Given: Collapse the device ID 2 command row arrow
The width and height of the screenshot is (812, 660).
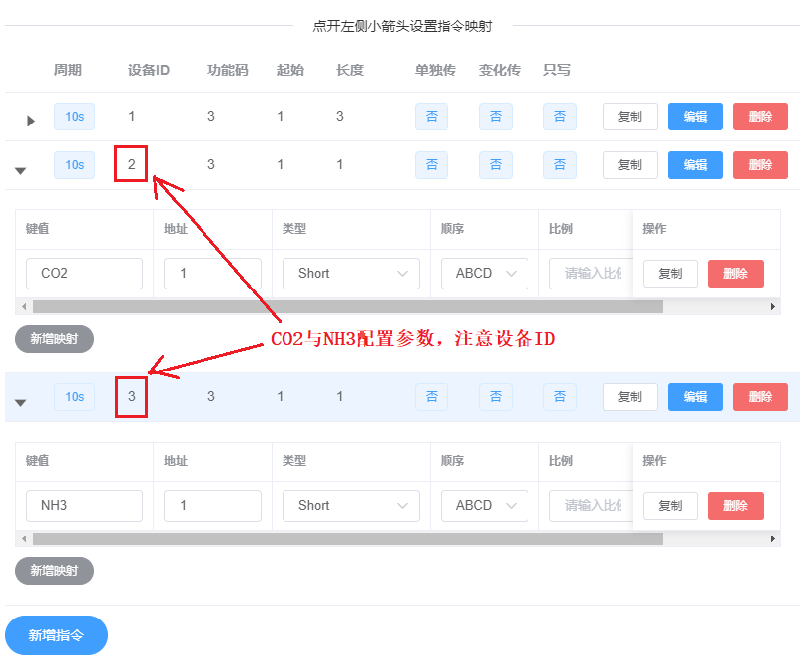Looking at the screenshot, I should click(20, 170).
